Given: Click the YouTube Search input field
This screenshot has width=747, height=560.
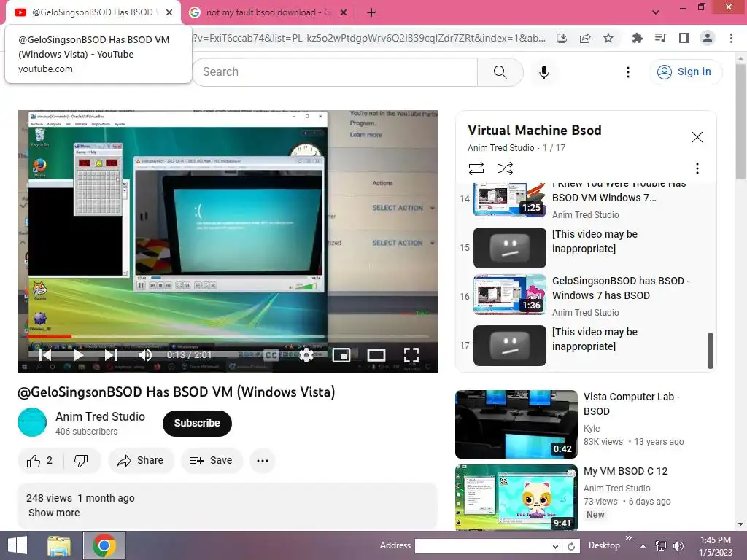Looking at the screenshot, I should (x=335, y=72).
